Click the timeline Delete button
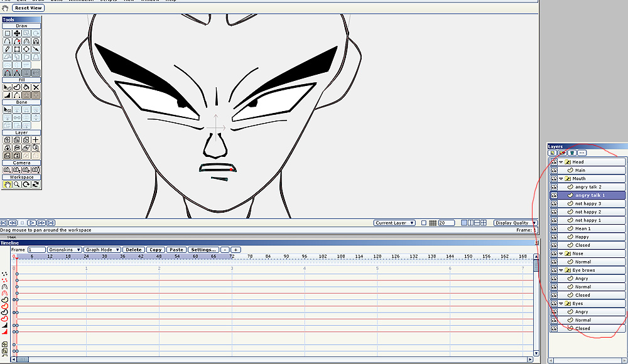Image resolution: width=628 pixels, height=364 pixels. pyautogui.click(x=133, y=250)
